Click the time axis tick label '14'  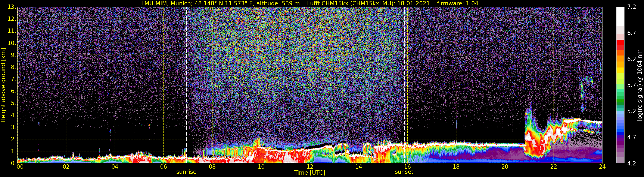(358, 167)
